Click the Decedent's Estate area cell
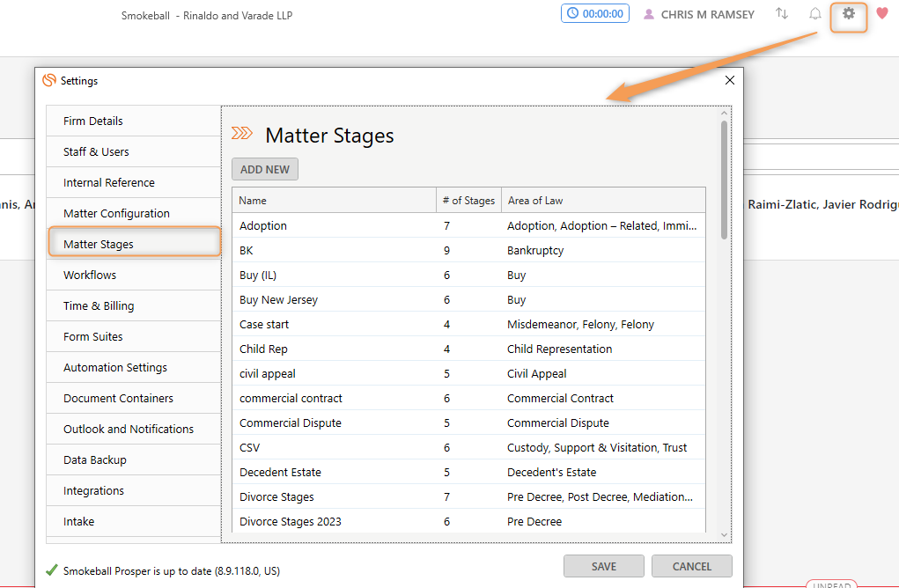Image resolution: width=899 pixels, height=588 pixels. 603,472
